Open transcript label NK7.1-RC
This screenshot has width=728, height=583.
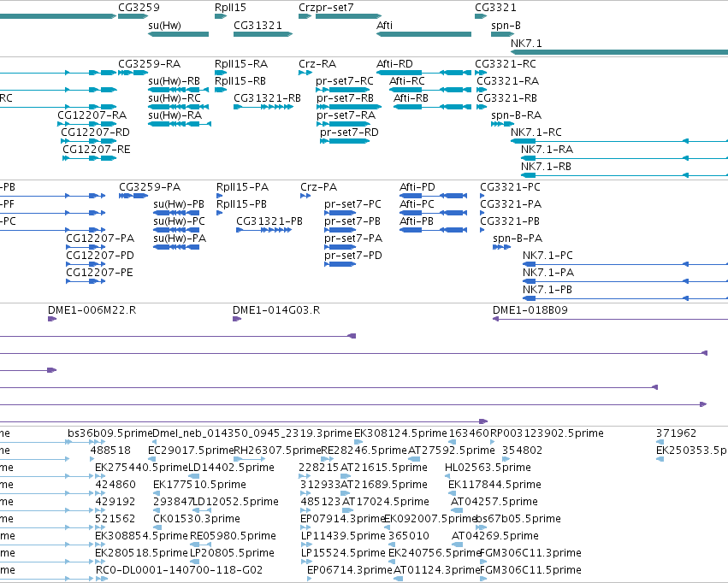[536, 132]
